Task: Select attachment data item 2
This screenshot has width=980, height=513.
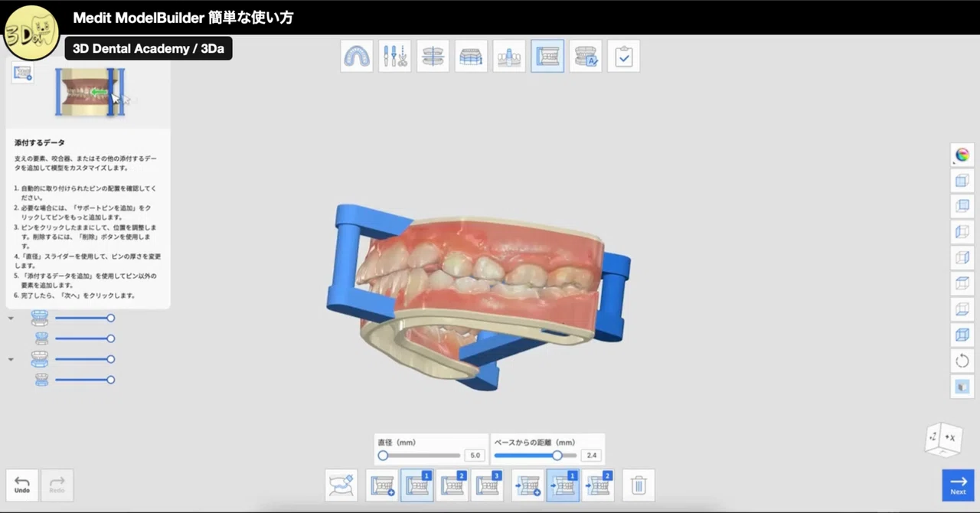Action: (x=597, y=485)
